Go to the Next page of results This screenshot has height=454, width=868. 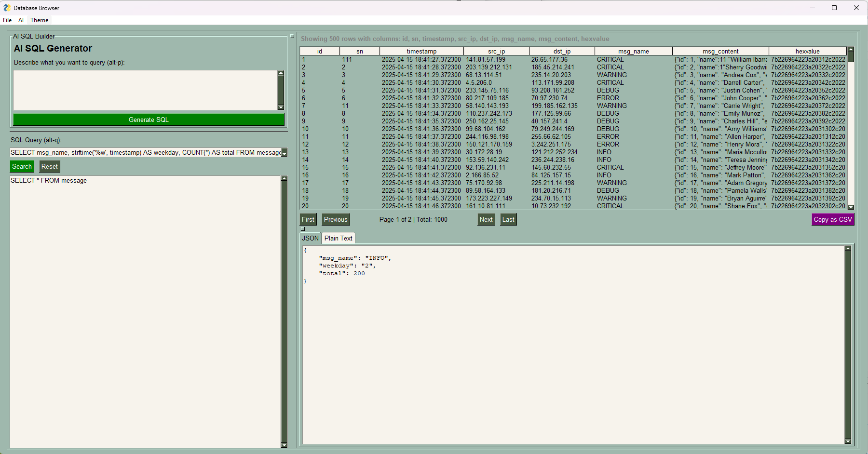pos(486,219)
